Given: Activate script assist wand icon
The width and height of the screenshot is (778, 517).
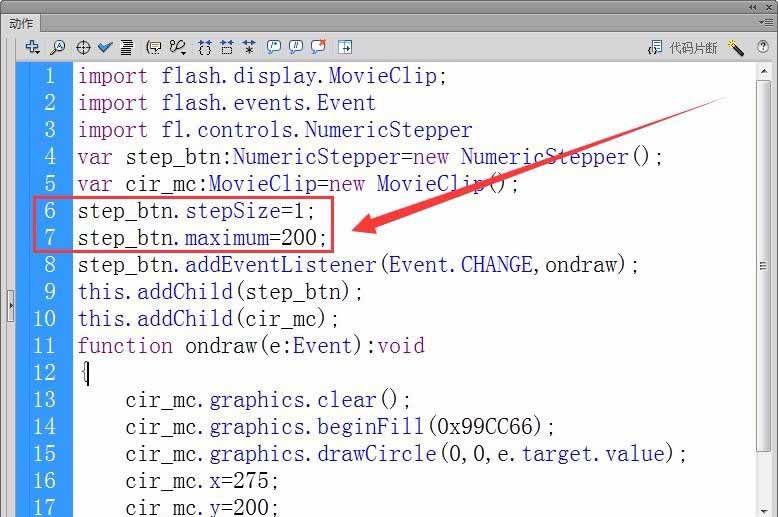Looking at the screenshot, I should (x=736, y=48).
